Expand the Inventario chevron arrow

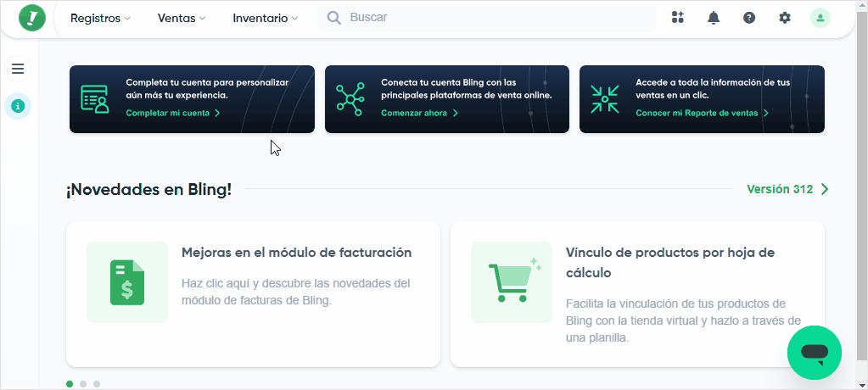(294, 19)
